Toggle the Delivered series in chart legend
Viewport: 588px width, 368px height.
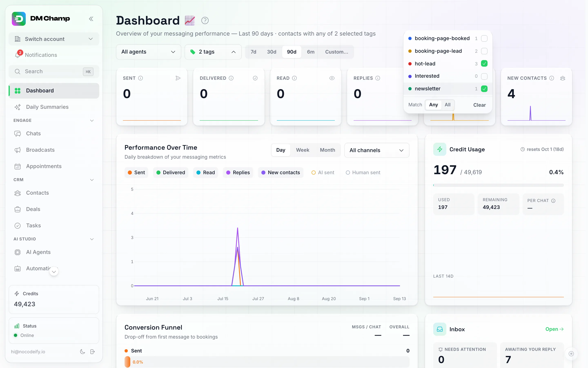pos(170,172)
